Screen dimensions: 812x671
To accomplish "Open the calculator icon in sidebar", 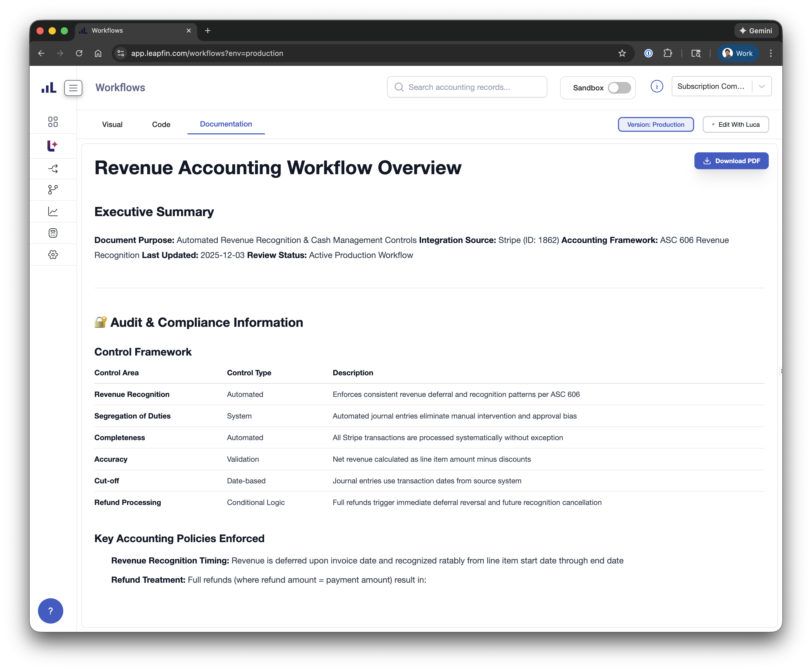I will (x=52, y=233).
